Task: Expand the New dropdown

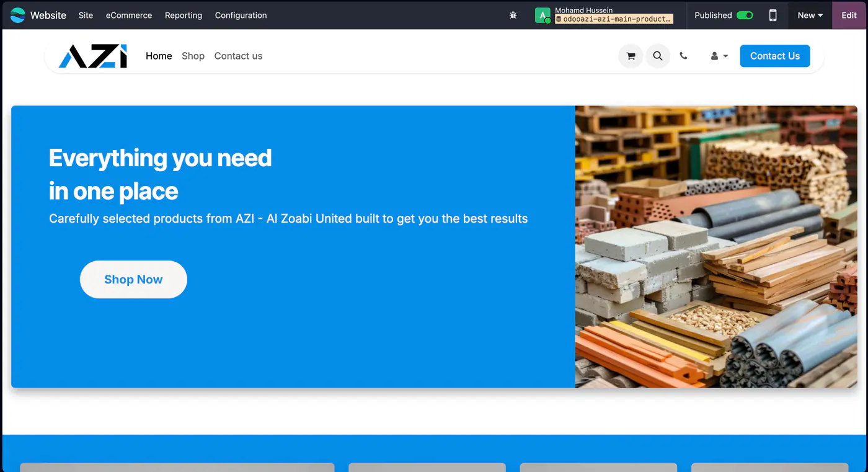Action: point(810,16)
